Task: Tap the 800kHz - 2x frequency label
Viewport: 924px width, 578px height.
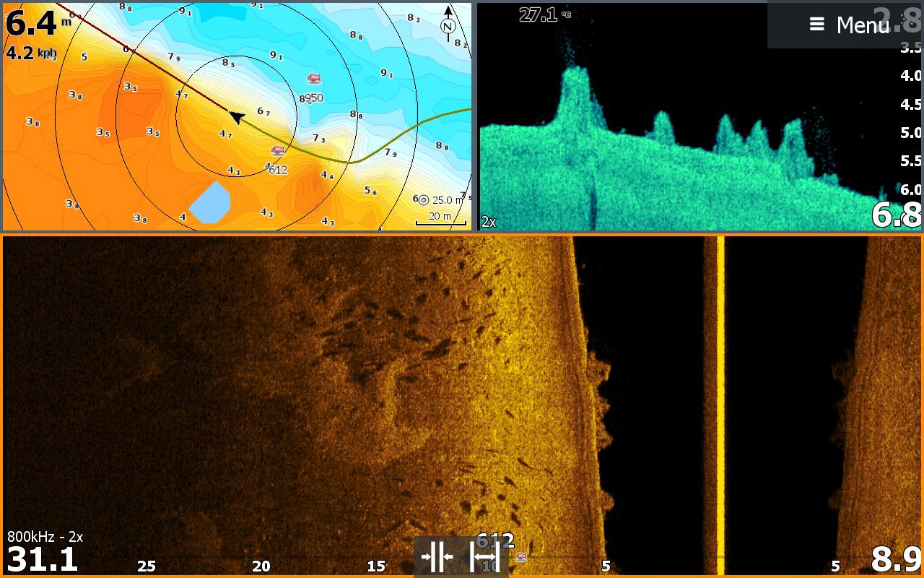Action: coord(45,537)
